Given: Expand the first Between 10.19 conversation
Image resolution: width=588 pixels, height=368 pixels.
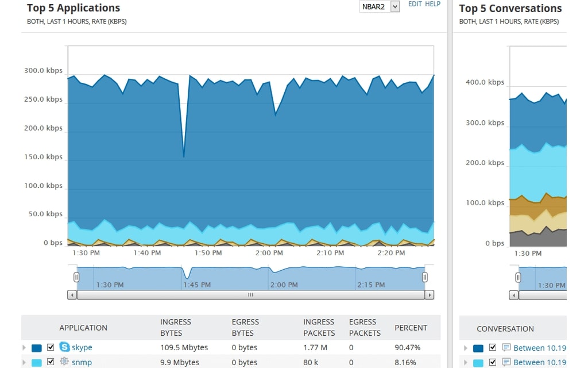Looking at the screenshot, I should coord(466,347).
